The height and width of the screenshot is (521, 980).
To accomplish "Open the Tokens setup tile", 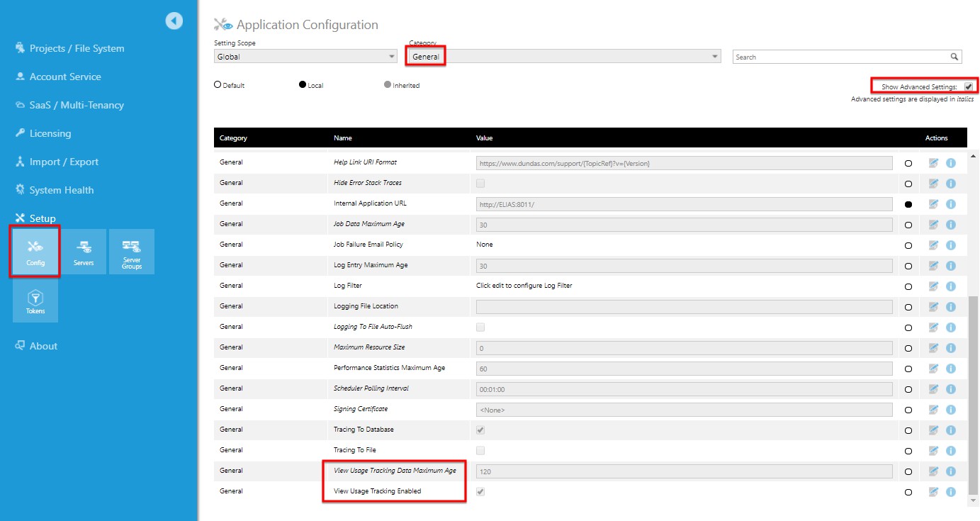I will (x=35, y=301).
